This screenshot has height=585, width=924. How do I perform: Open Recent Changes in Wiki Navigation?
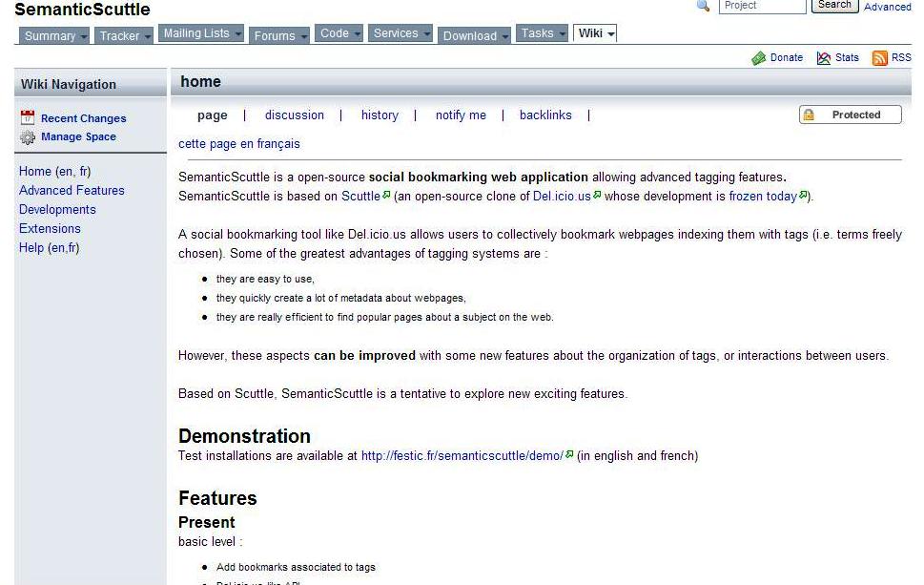pyautogui.click(x=84, y=118)
